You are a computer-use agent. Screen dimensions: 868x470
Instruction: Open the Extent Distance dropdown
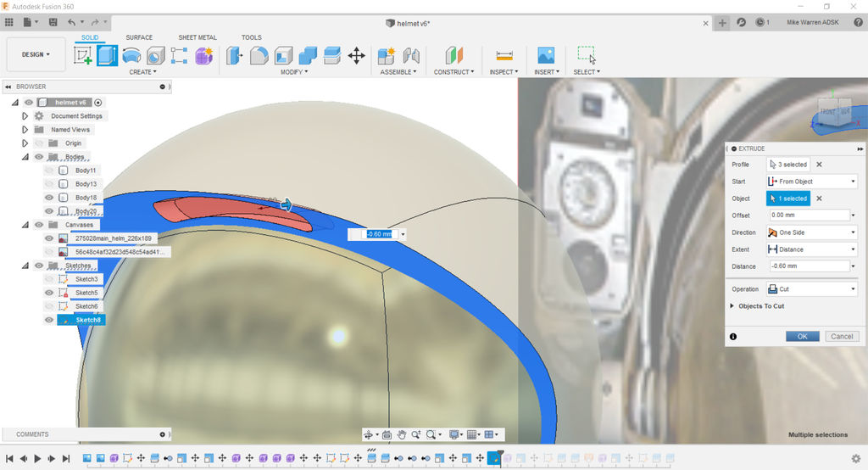pyautogui.click(x=811, y=249)
